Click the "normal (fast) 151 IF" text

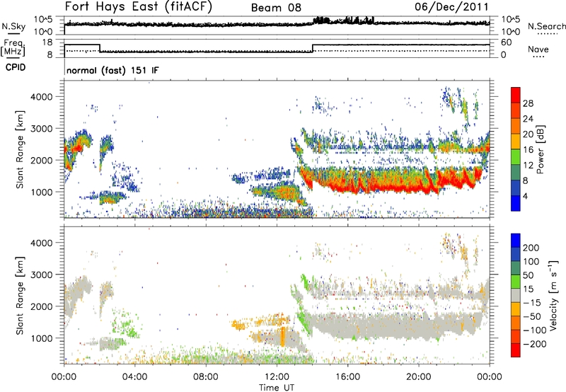[x=112, y=70]
